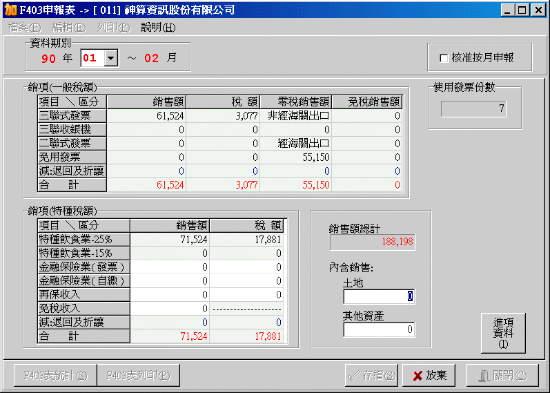Click the 經海關出口 label cell
Screen dimensions: 550x393
[296, 143]
